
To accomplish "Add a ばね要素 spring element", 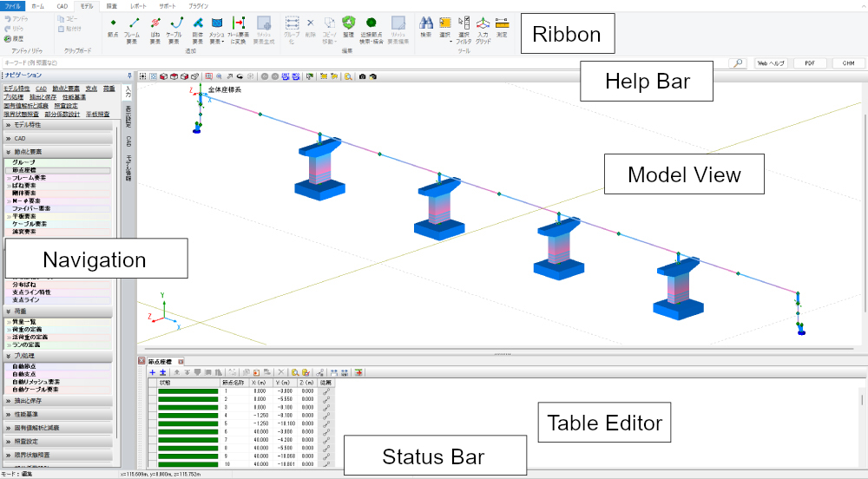I will [x=155, y=25].
